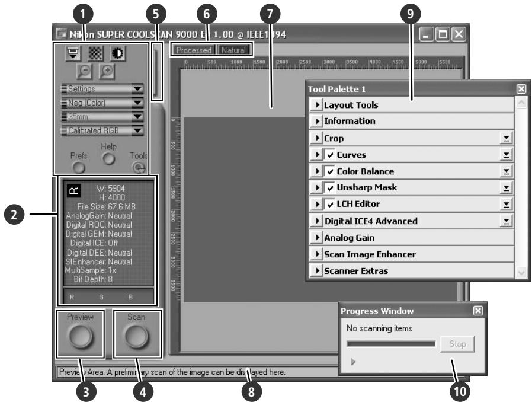Screen dimensions: 532x402
Task: Uncheck the Color Balance checkbox
Action: (330, 171)
